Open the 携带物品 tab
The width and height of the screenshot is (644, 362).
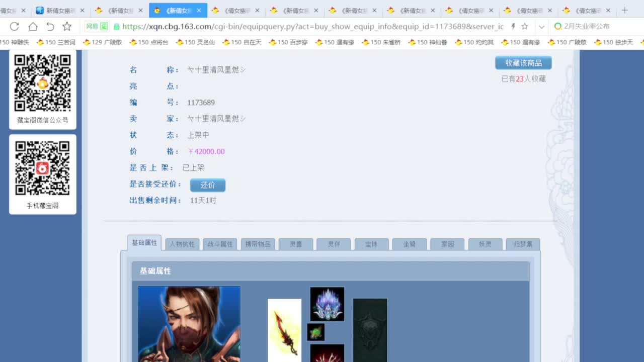pos(258,244)
